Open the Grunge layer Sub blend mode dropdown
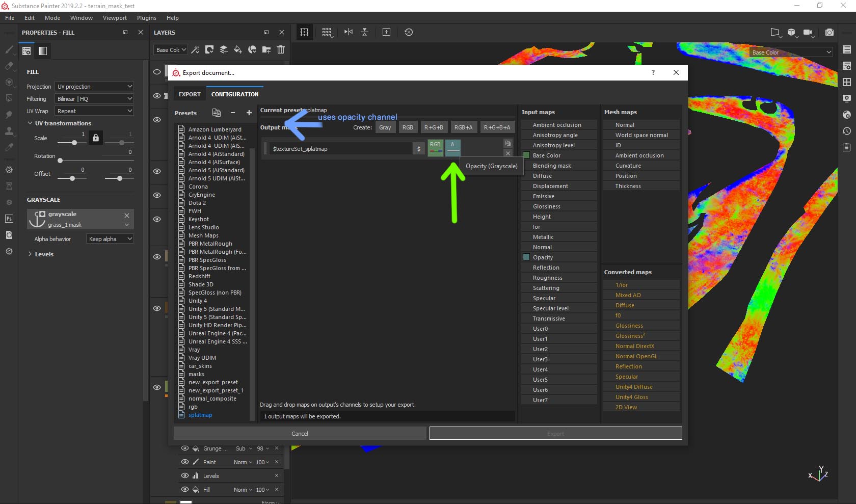The image size is (856, 504). coord(244,449)
